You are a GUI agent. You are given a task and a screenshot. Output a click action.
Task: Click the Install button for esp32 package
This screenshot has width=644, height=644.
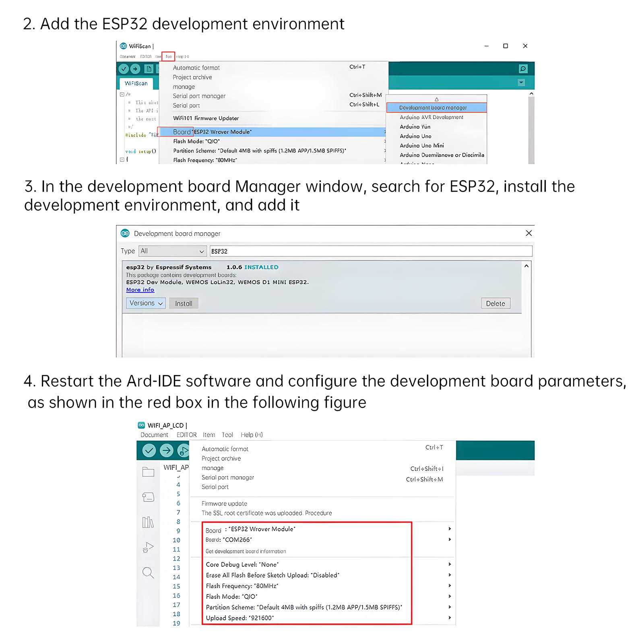click(184, 303)
